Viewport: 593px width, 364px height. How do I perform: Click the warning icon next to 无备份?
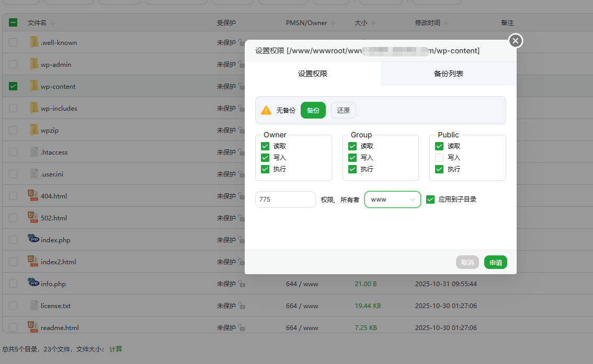tap(266, 110)
